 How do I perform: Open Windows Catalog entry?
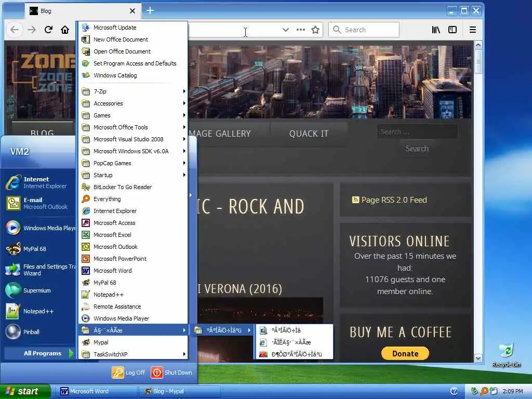pyautogui.click(x=134, y=75)
